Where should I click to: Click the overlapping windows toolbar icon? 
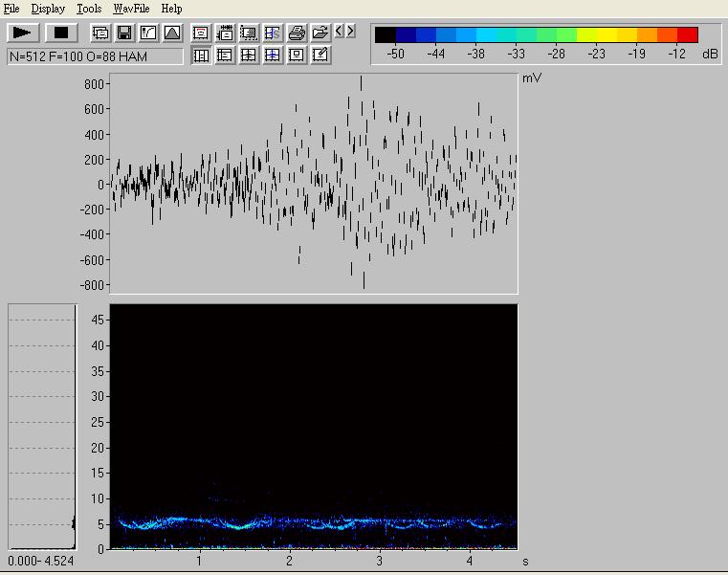pyautogui.click(x=100, y=33)
